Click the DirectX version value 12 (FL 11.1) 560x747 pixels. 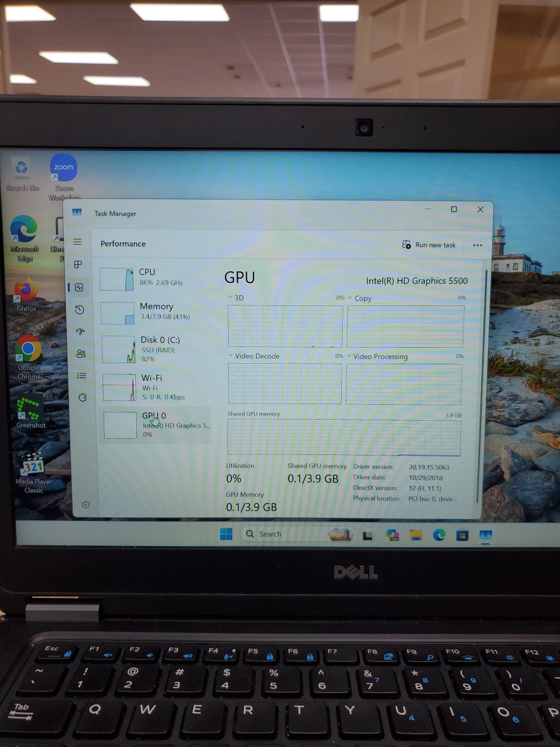click(x=425, y=488)
